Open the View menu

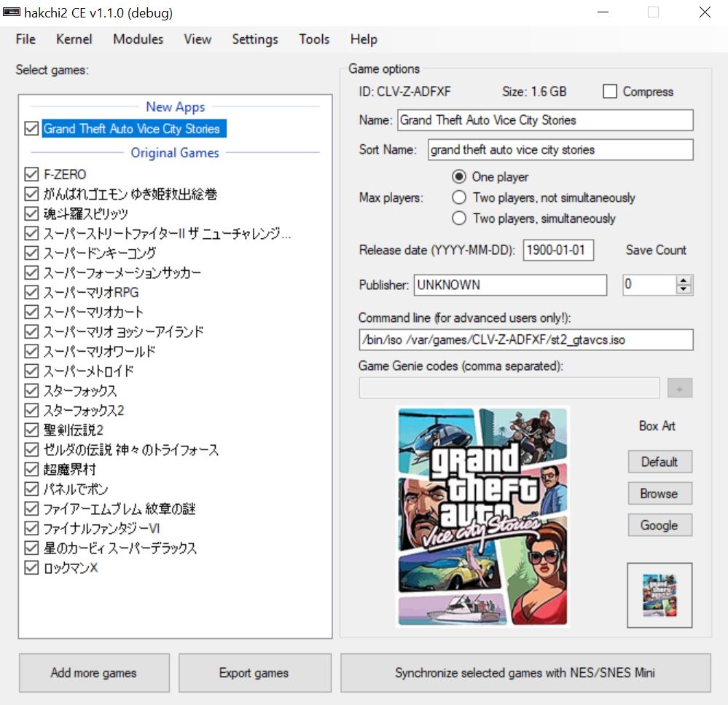click(x=197, y=39)
